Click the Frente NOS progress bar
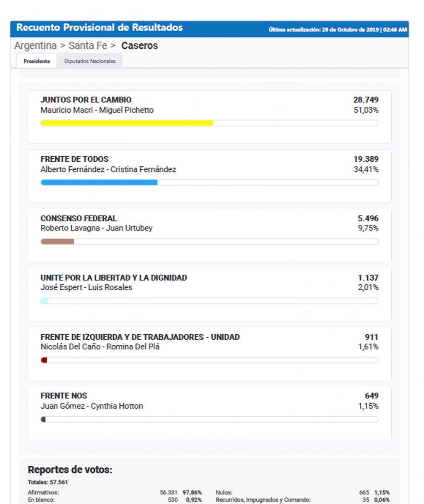The width and height of the screenshot is (424, 504). point(209,419)
